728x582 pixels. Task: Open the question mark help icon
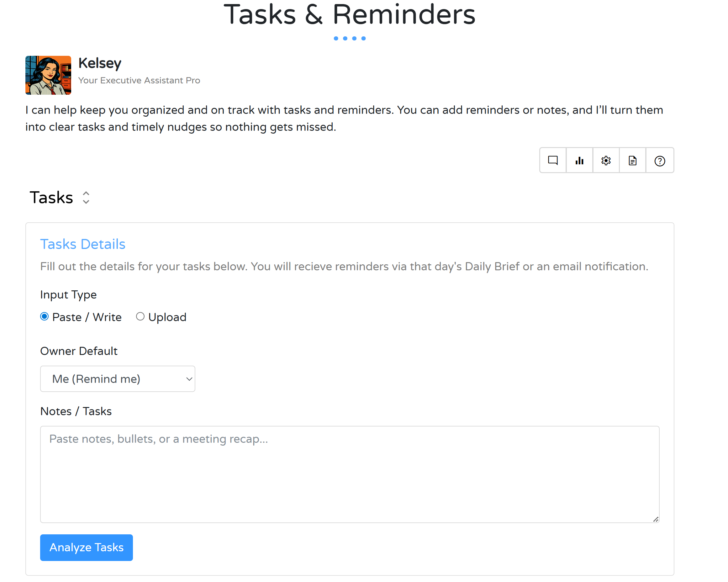pyautogui.click(x=659, y=161)
